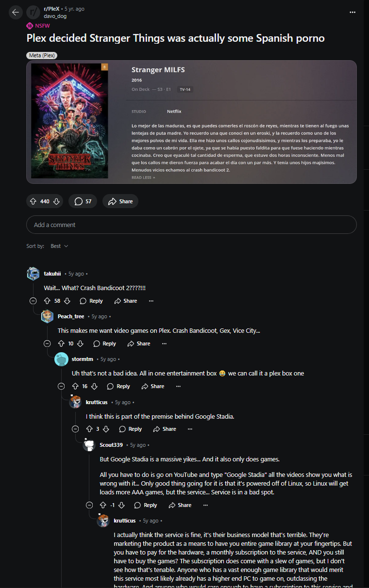Share the post using the Share button
This screenshot has width=369, height=588.
pos(120,201)
